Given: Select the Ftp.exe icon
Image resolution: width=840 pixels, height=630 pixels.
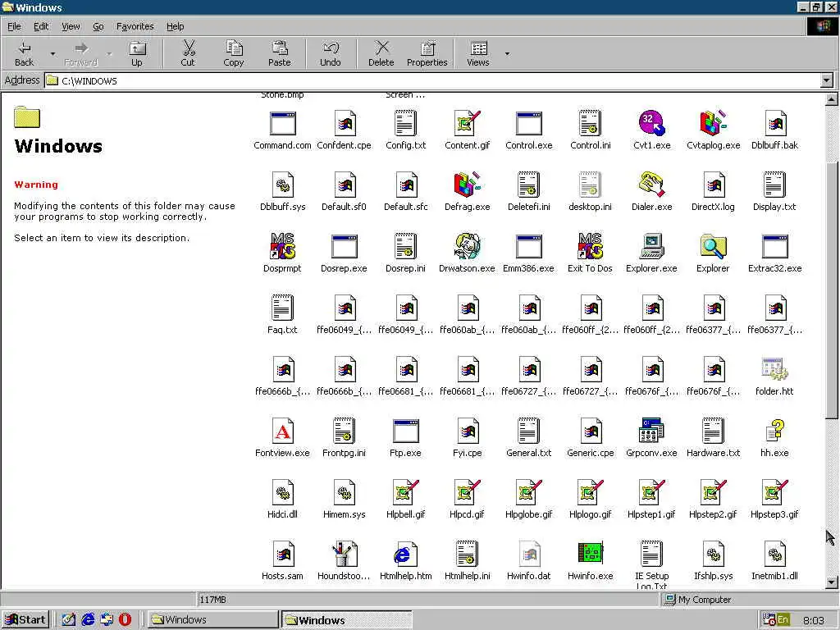Looking at the screenshot, I should click(405, 431).
